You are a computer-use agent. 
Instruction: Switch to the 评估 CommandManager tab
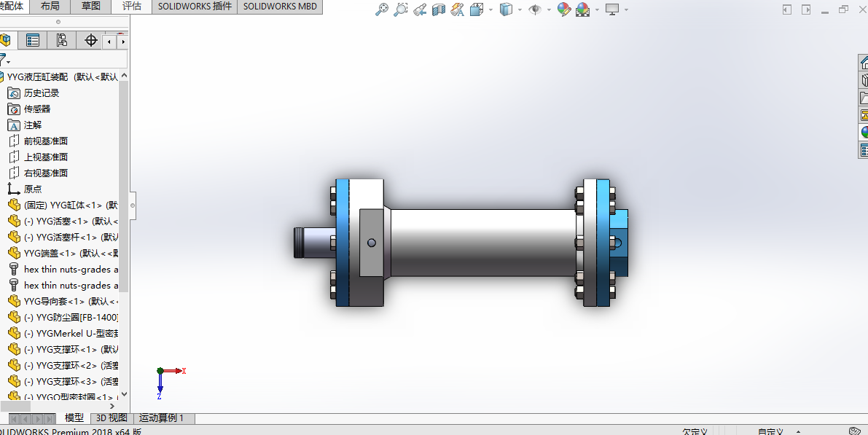click(x=132, y=6)
